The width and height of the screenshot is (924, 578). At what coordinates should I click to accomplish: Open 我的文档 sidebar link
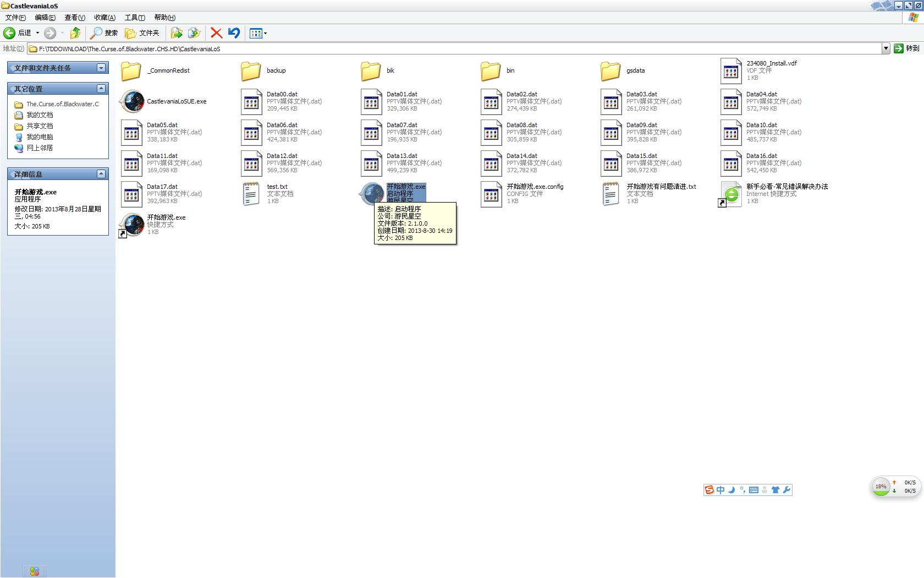click(34, 115)
